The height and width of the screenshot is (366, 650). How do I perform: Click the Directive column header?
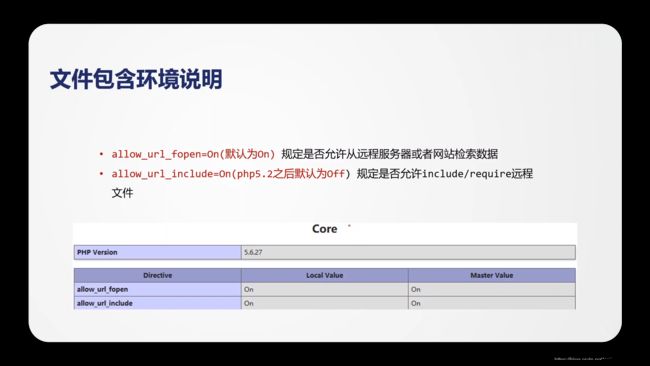(x=158, y=275)
